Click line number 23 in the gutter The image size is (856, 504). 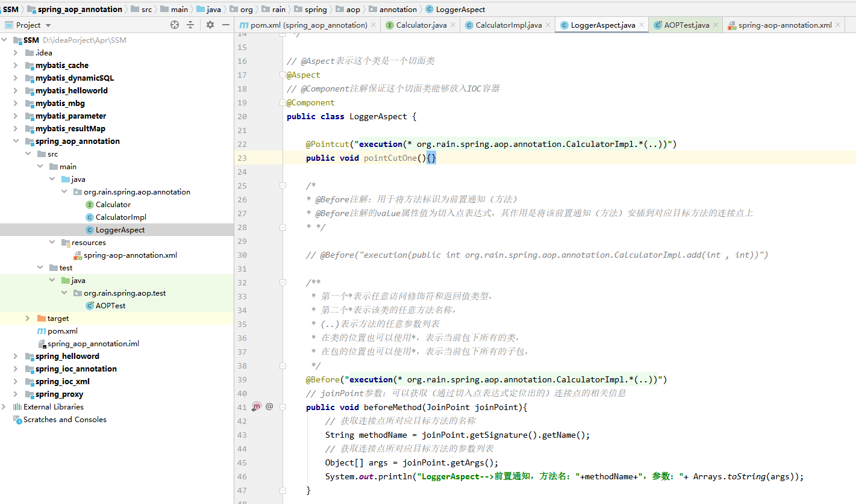242,158
